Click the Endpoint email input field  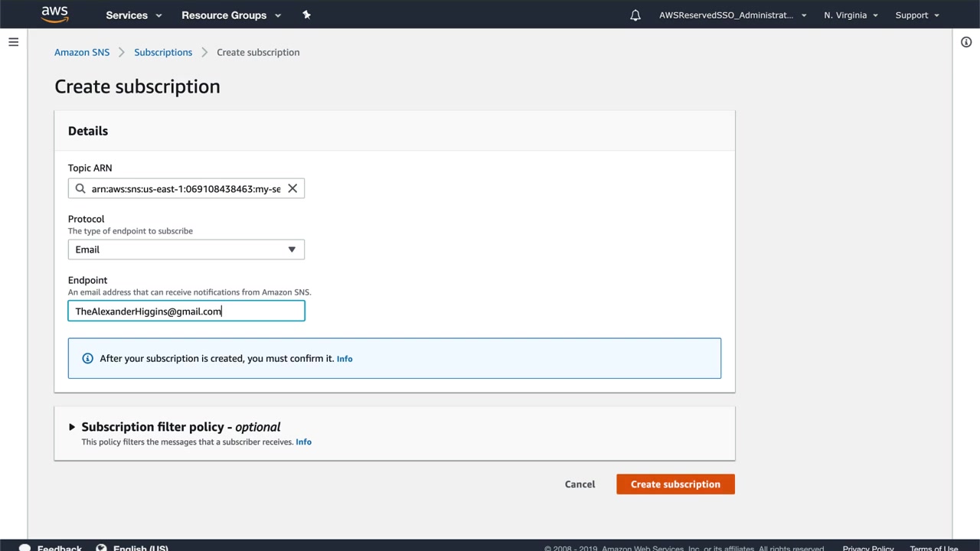click(186, 311)
